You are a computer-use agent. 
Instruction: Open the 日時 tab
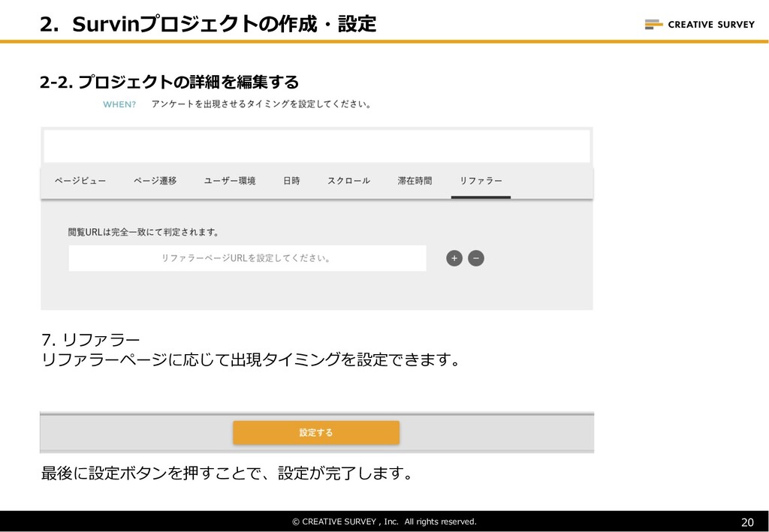pos(291,181)
